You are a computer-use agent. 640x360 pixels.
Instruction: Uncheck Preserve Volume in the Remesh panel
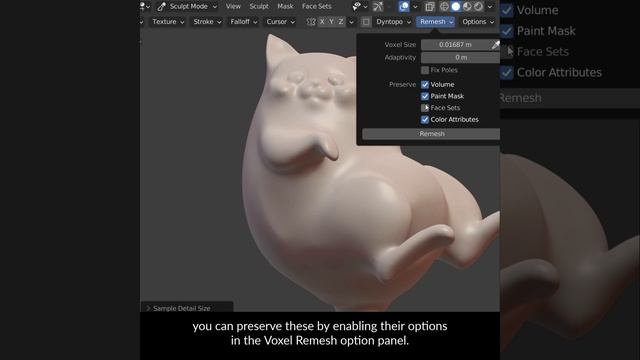(x=425, y=84)
